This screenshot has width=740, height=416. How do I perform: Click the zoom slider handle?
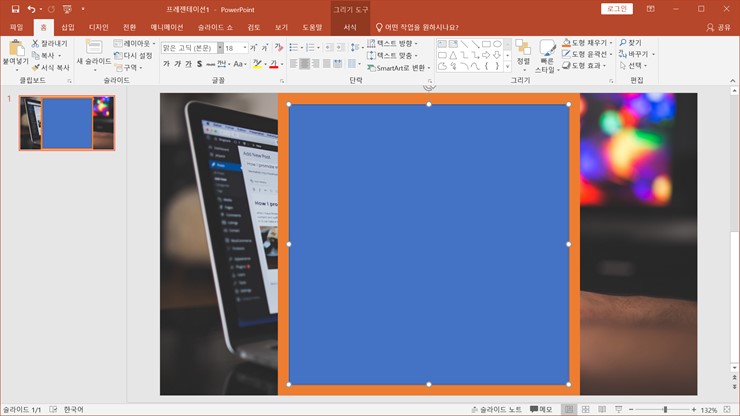click(x=665, y=409)
